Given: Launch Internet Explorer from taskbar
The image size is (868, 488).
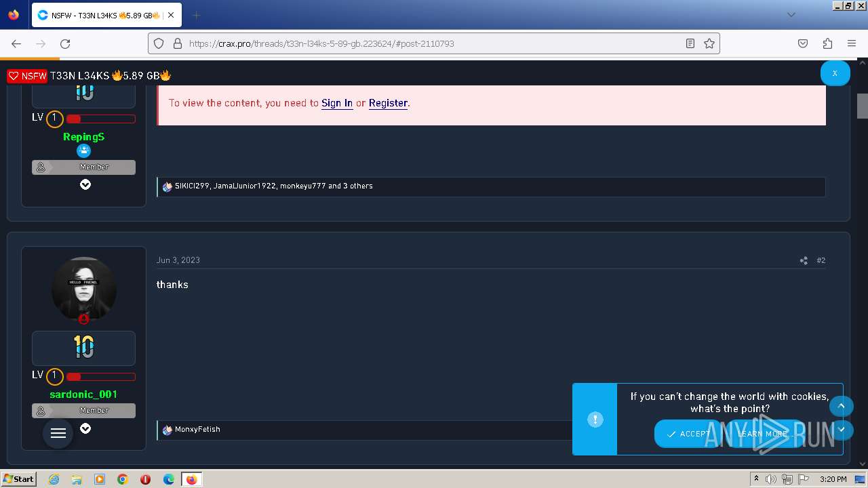Looking at the screenshot, I should 54,479.
